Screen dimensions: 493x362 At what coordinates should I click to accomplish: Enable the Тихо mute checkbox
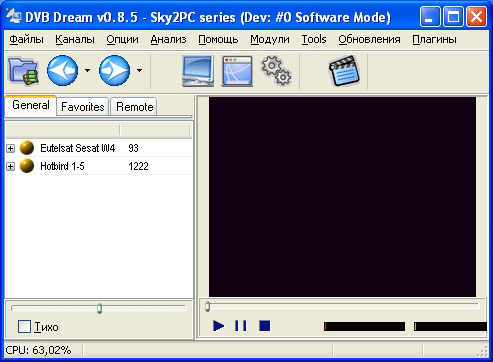24,327
